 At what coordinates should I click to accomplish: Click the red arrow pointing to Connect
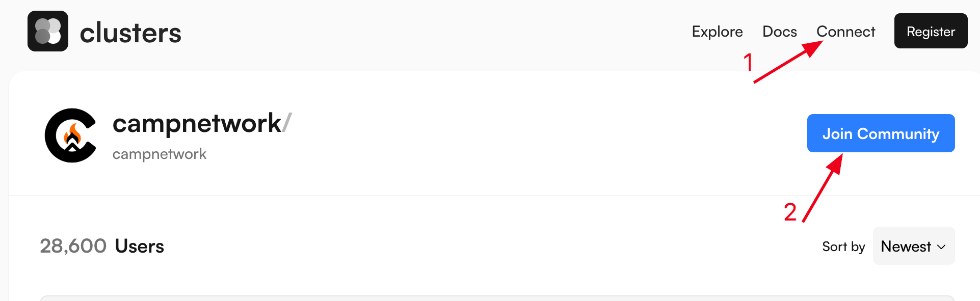[x=788, y=62]
